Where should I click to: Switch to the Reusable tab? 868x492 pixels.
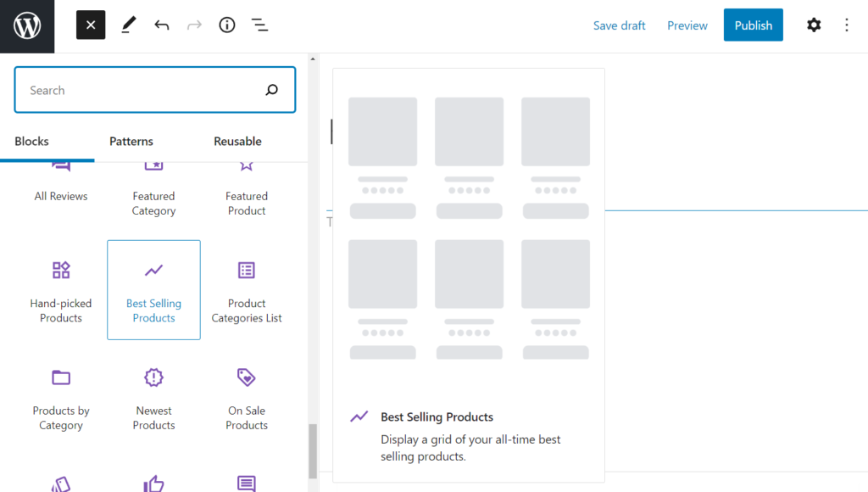[x=236, y=141]
